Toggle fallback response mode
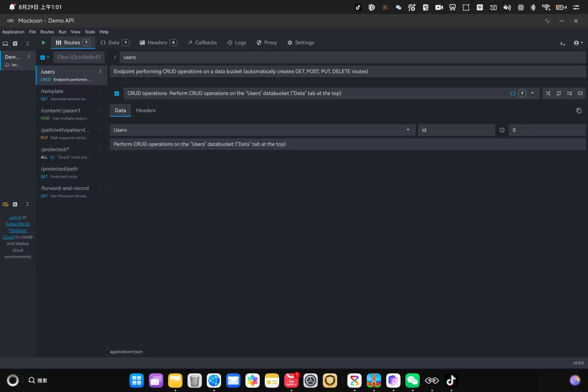 click(x=580, y=93)
